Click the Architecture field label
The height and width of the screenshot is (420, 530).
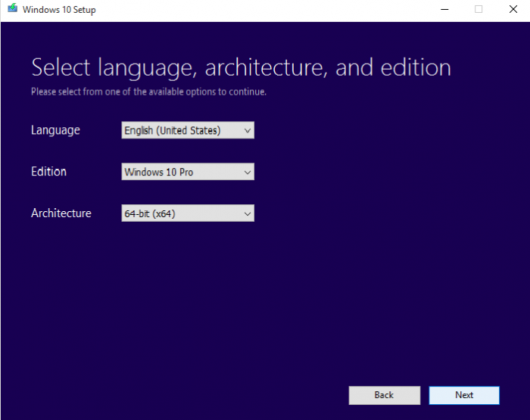coord(61,213)
